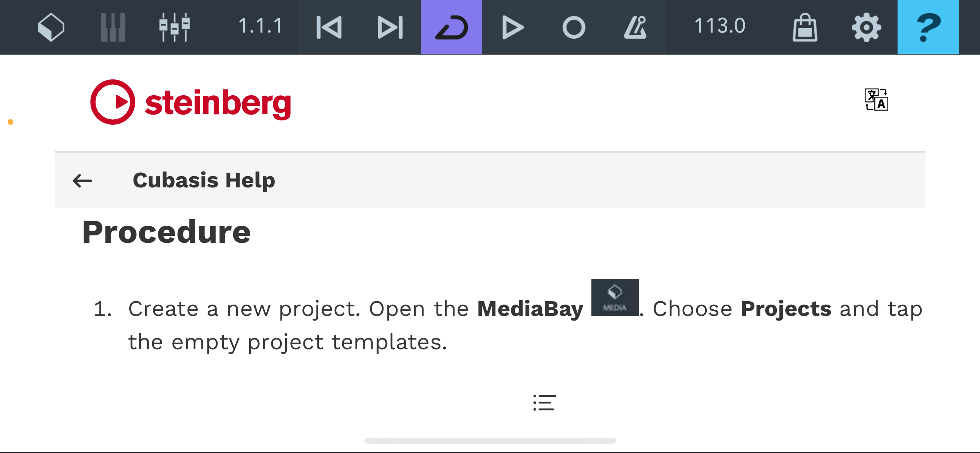Show the keyboard panel
The width and height of the screenshot is (980, 453).
tap(113, 27)
